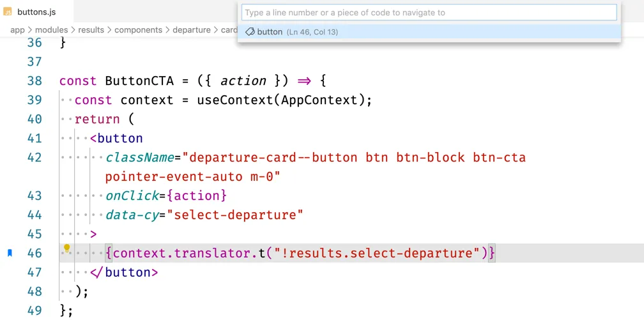Switch to the buttons.js tab
This screenshot has height=324, width=644.
[x=36, y=12]
